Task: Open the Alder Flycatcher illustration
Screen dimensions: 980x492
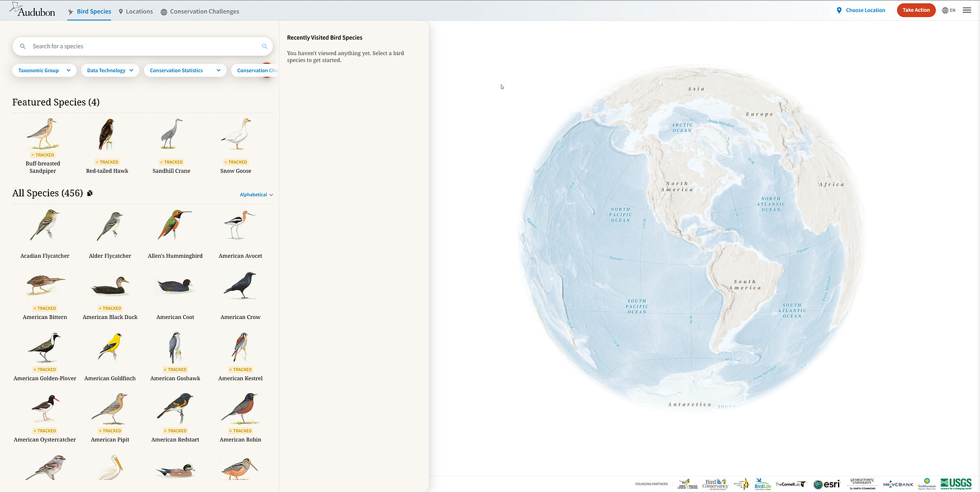Action: 108,226
